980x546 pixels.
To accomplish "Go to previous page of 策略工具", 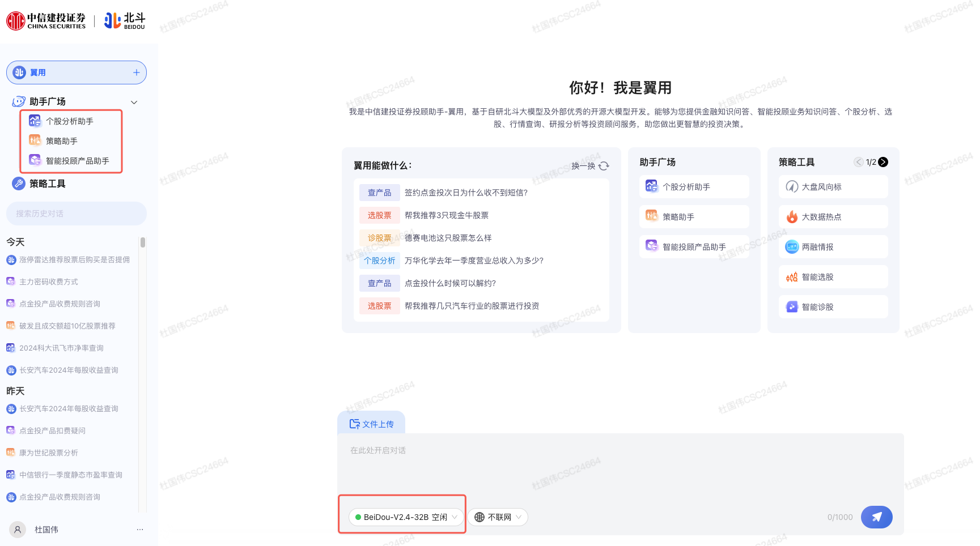I will [859, 162].
